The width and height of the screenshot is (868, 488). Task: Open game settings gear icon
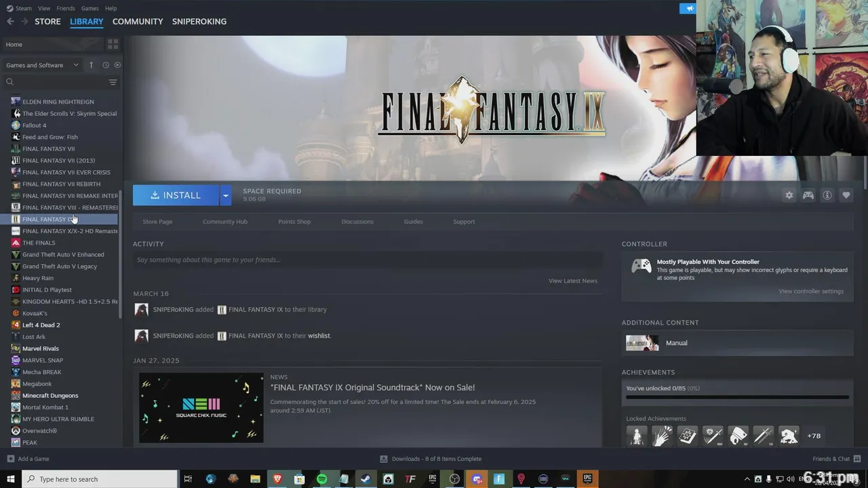coord(789,195)
